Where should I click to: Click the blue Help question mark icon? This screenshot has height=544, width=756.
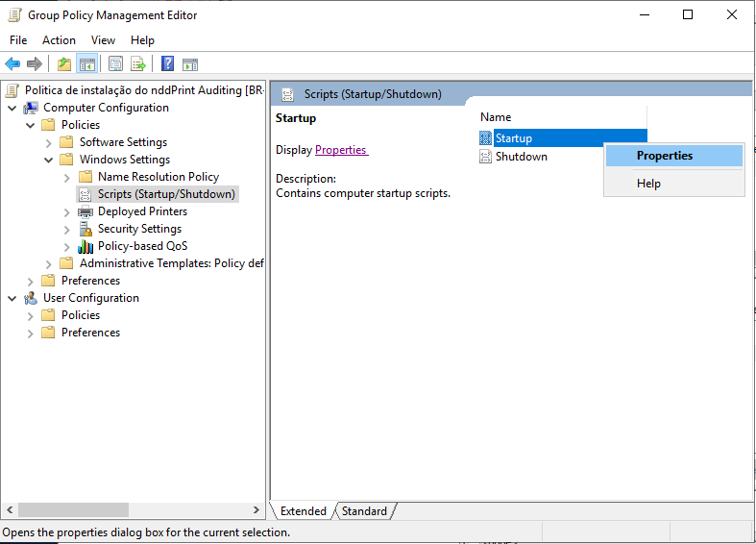click(167, 64)
